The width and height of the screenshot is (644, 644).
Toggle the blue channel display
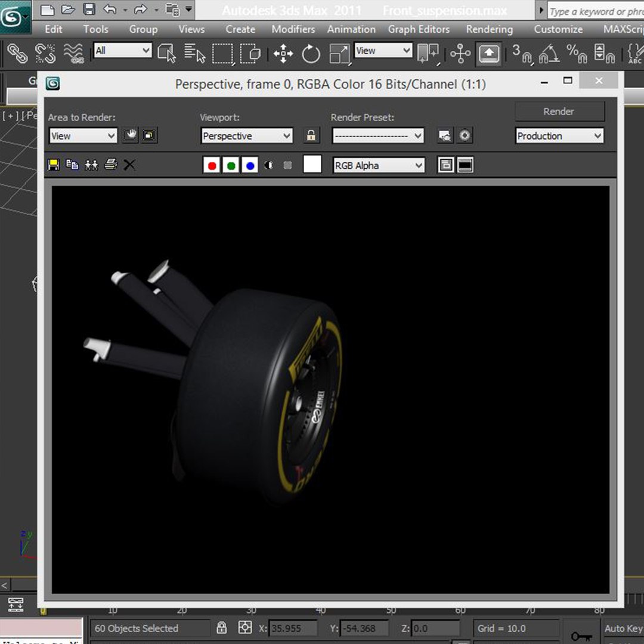coord(250,165)
